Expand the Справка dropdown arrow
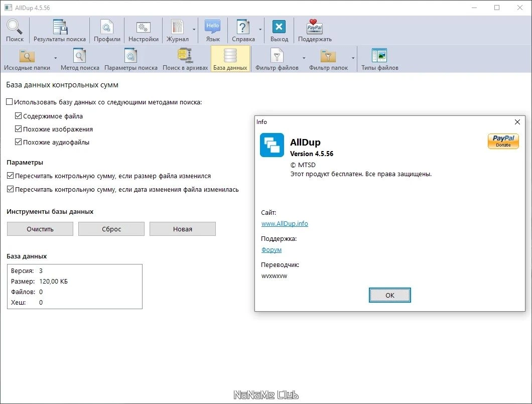 click(260, 30)
